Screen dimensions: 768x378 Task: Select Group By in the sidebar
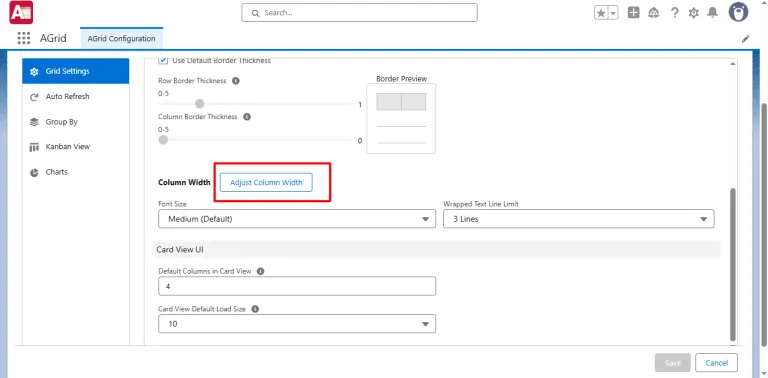(x=75, y=122)
